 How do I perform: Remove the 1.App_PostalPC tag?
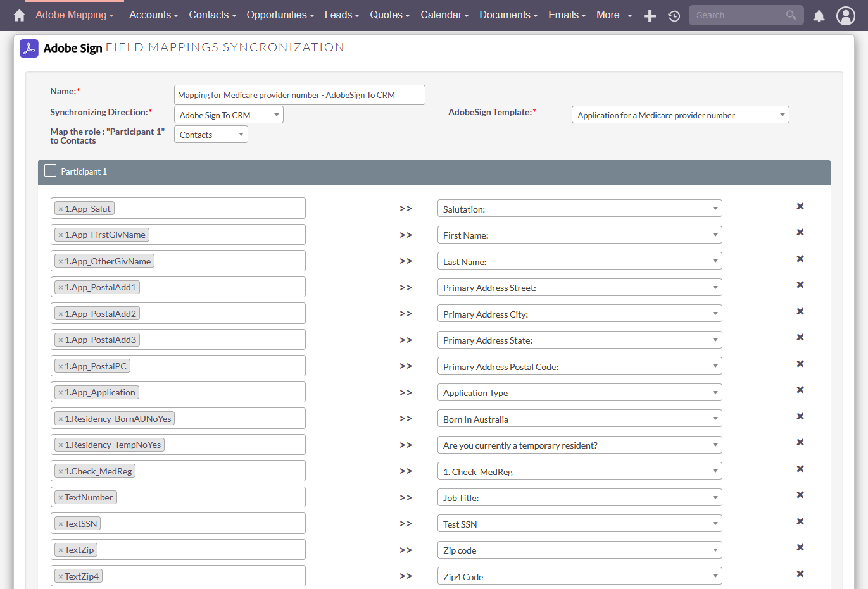click(61, 367)
